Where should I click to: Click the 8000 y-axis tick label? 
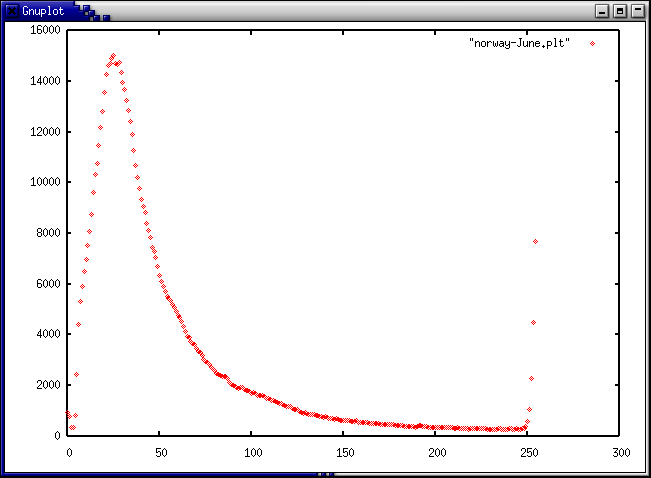tap(48, 233)
